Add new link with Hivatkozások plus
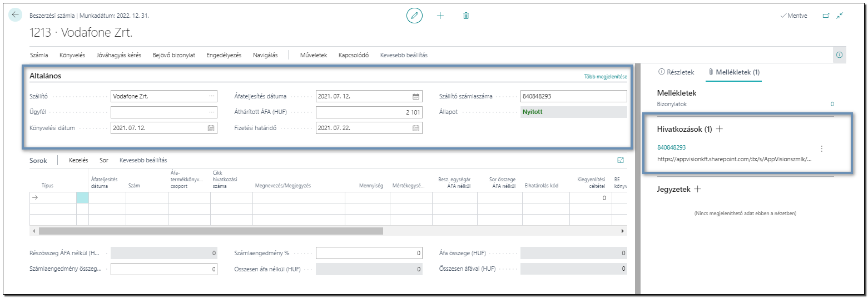Image resolution: width=868 pixels, height=298 pixels. [719, 129]
